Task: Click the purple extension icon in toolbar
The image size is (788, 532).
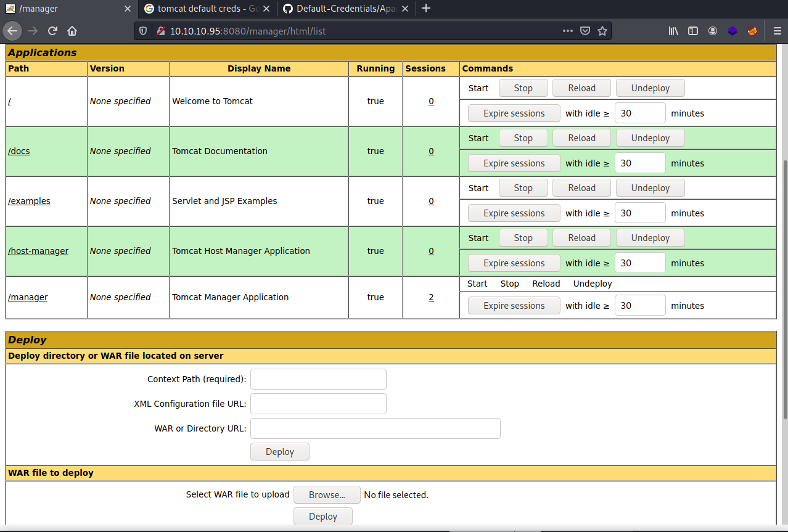Action: pos(733,31)
